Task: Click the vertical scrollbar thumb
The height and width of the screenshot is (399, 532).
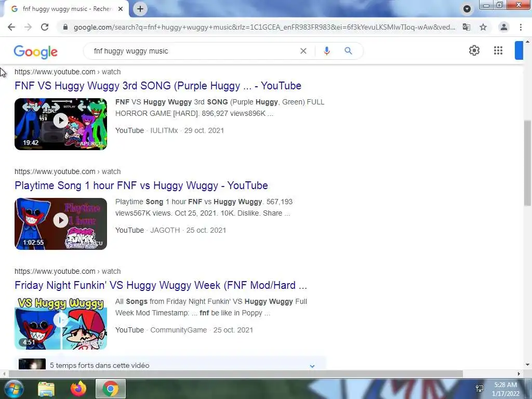Action: point(527,163)
